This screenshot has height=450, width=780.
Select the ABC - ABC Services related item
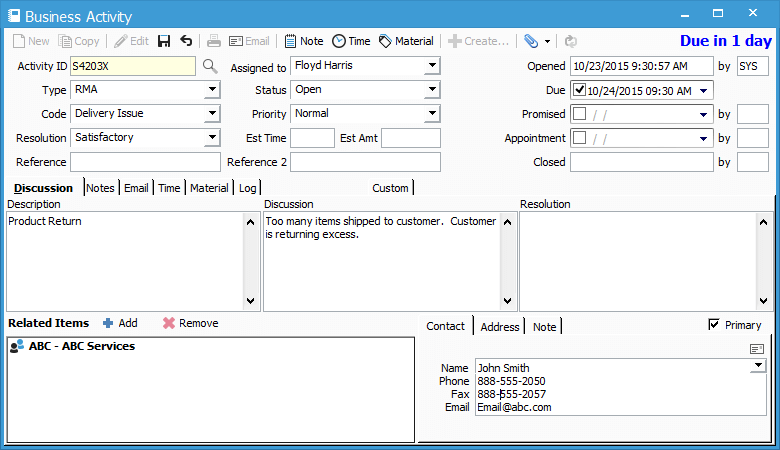[x=72, y=346]
